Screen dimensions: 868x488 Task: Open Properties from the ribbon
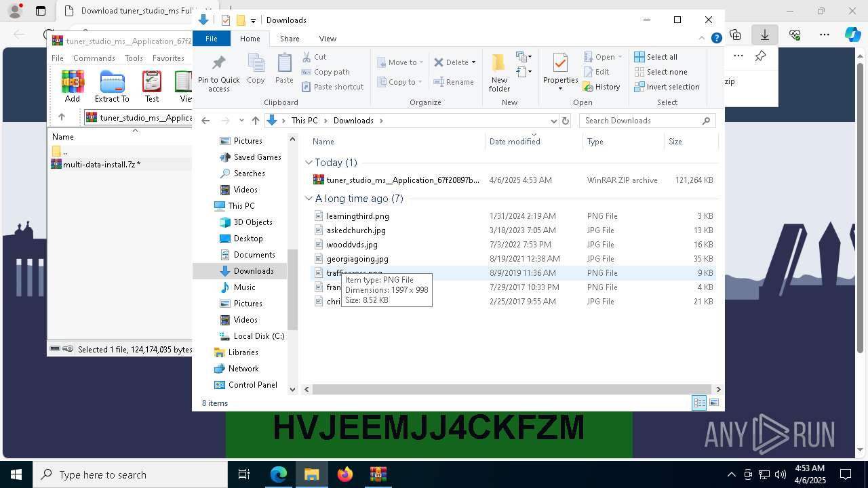click(560, 73)
